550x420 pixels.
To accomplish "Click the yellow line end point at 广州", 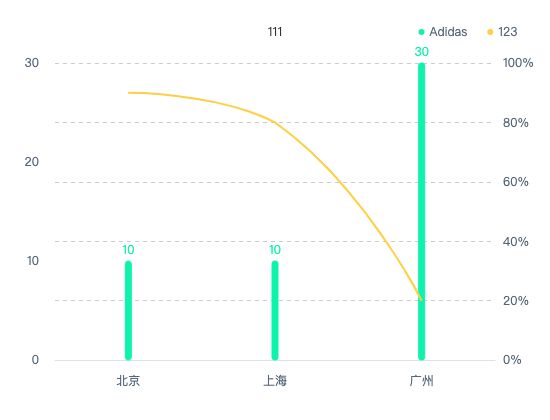I will coord(422,300).
